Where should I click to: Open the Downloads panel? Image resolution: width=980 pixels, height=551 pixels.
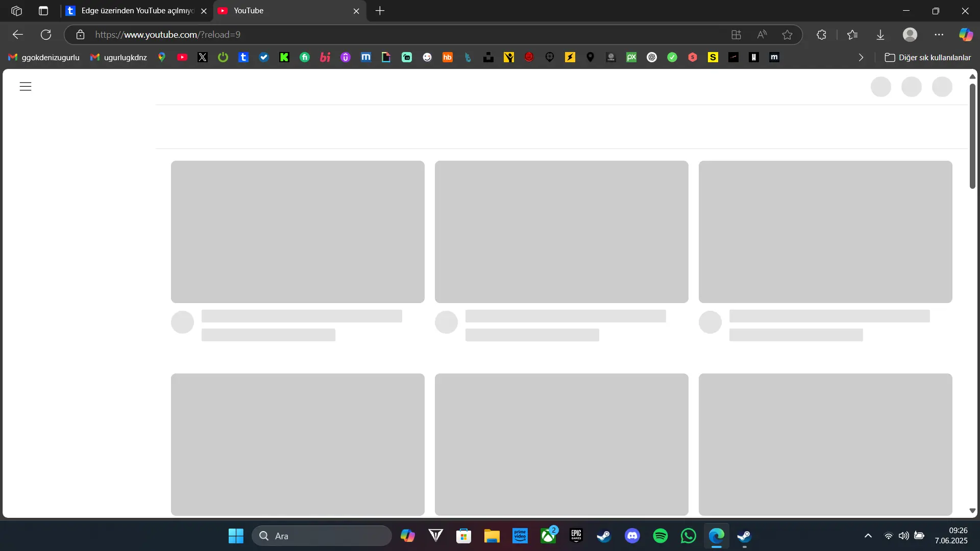click(880, 35)
